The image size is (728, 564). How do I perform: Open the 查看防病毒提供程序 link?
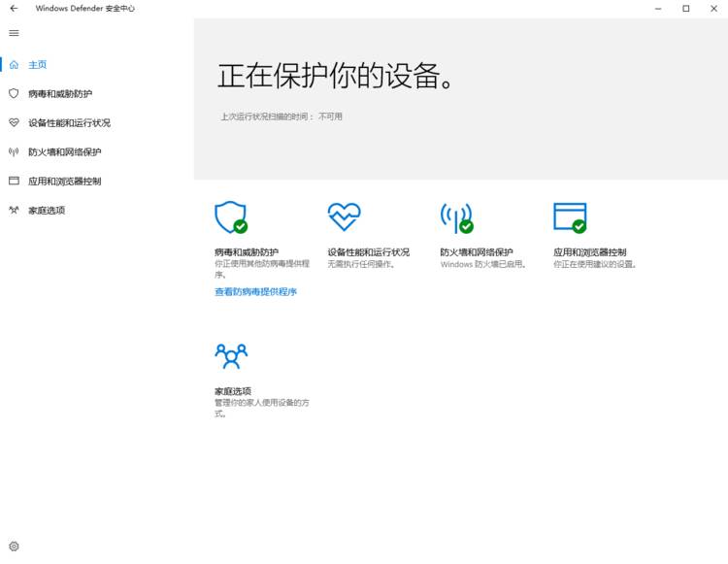(x=256, y=291)
